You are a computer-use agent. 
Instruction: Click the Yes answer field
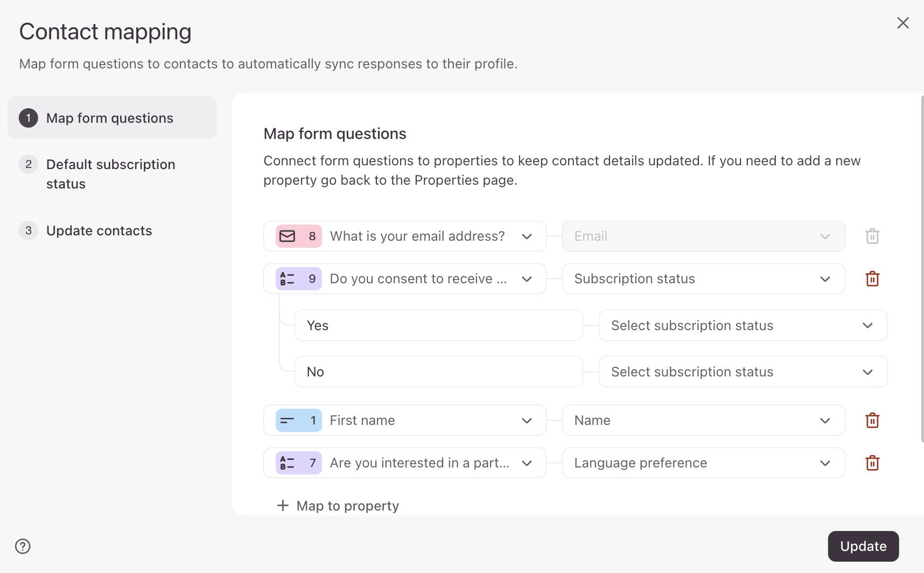438,325
